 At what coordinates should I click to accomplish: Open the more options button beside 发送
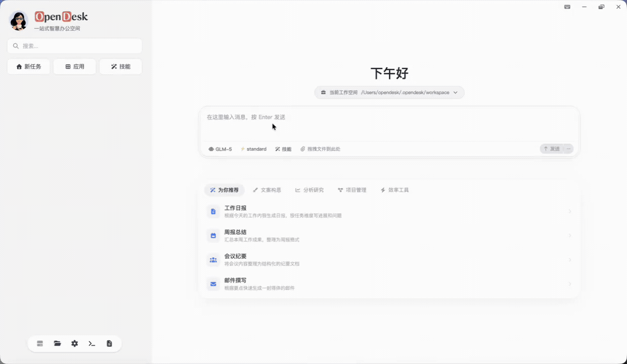[569, 149]
